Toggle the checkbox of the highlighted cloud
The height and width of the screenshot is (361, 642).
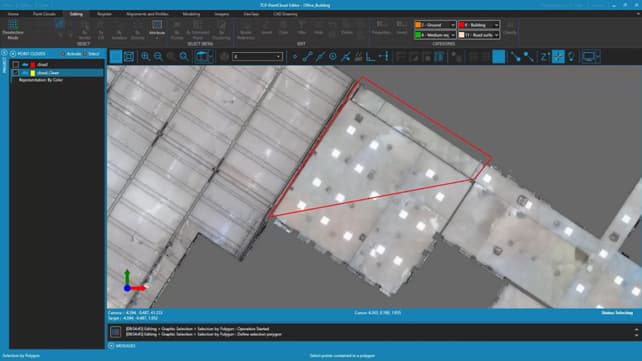tap(16, 73)
